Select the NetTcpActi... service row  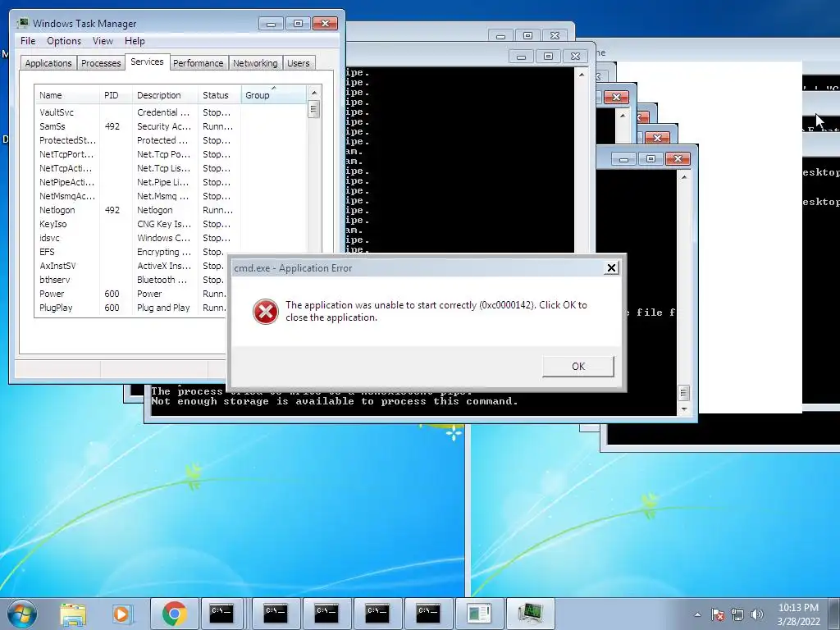pos(171,168)
